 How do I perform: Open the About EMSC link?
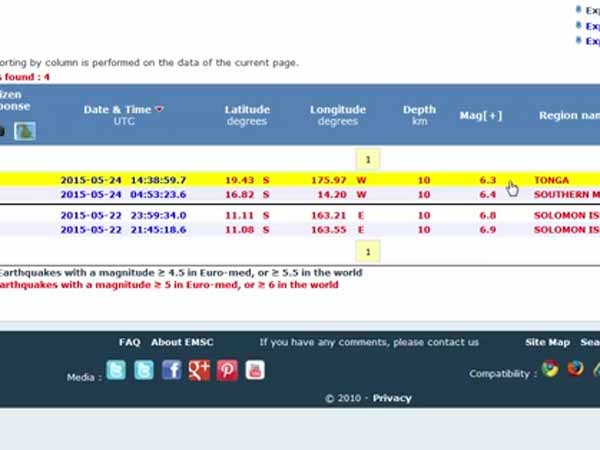[x=182, y=342]
